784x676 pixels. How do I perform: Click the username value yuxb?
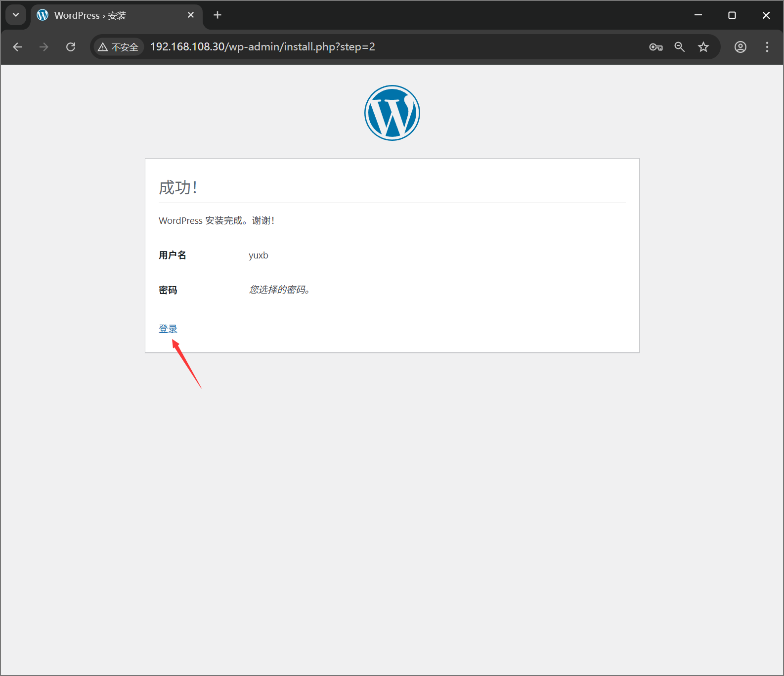[x=258, y=255]
